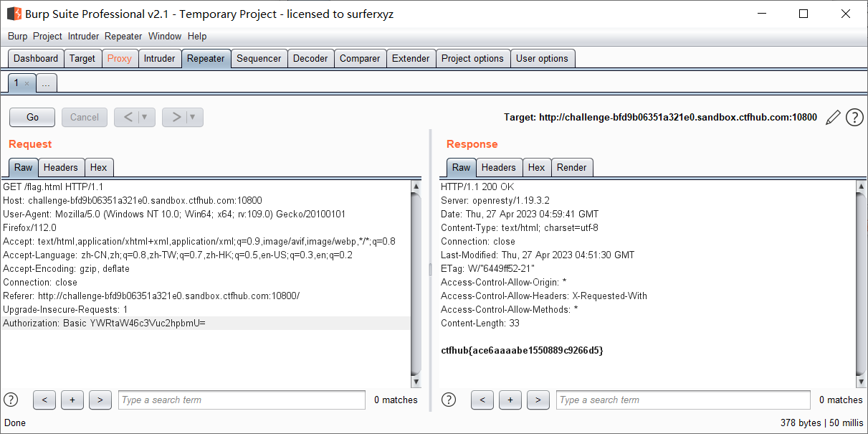This screenshot has height=434, width=868.
Task: Select Response Render view tab
Action: point(571,167)
